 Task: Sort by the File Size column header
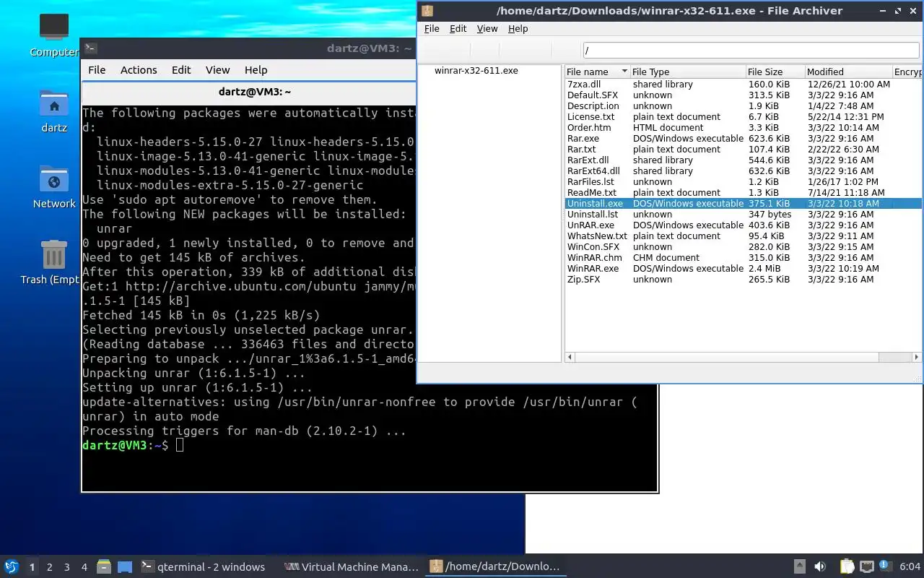click(775, 72)
